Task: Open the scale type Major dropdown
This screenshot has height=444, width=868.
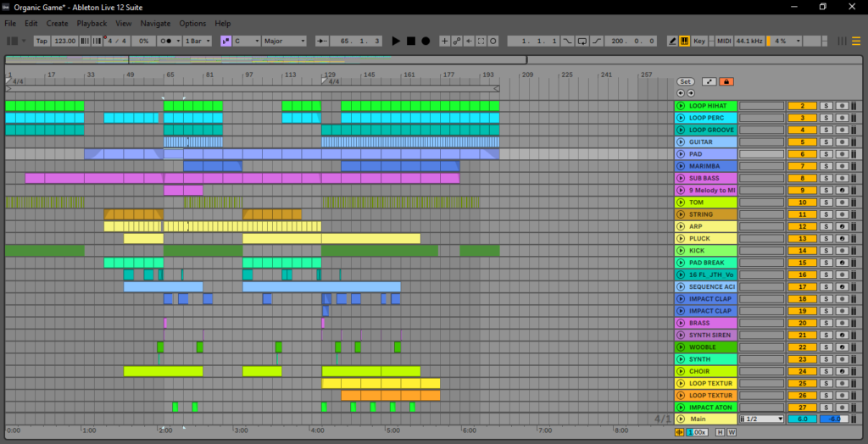Action: pos(282,41)
